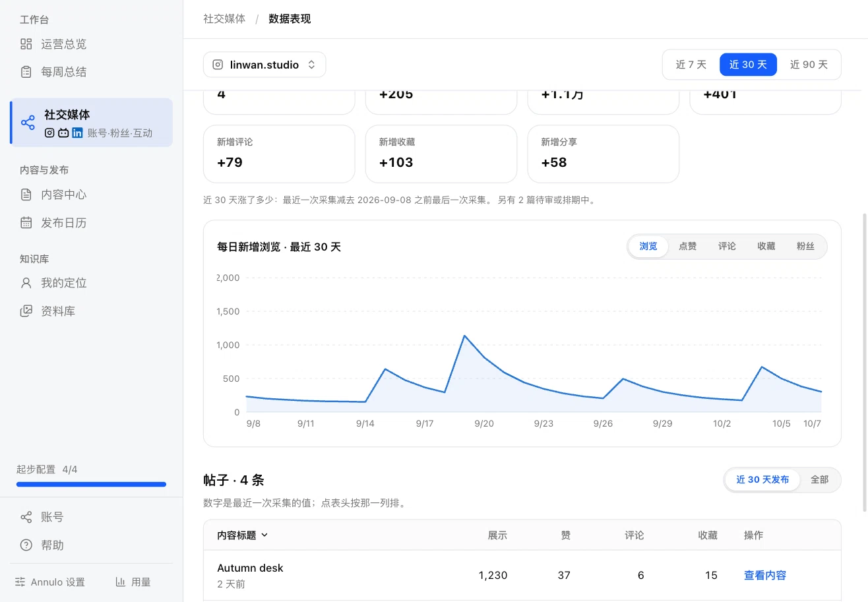Click the 新增评论 +79 card
The image size is (868, 602).
[279, 154]
